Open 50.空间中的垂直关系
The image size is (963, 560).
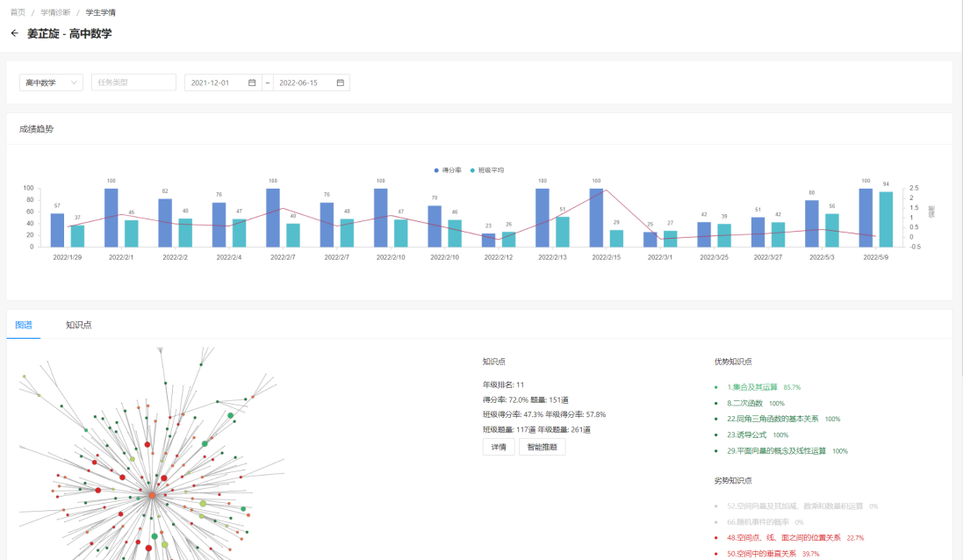pyautogui.click(x=762, y=553)
